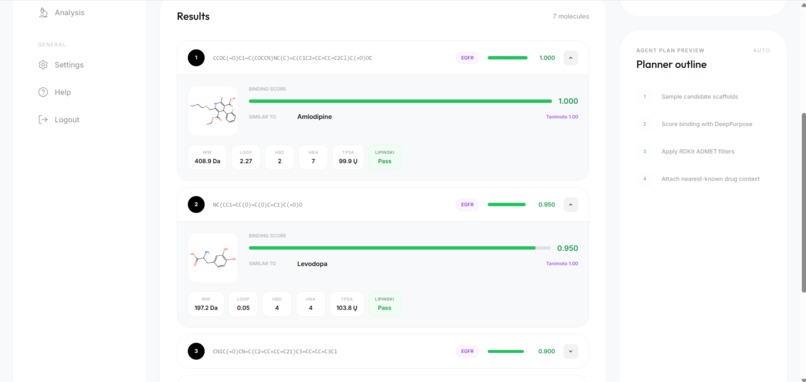Viewport: 806px width, 382px height.
Task: Click the page vertical scrollbar
Action: pos(803,203)
